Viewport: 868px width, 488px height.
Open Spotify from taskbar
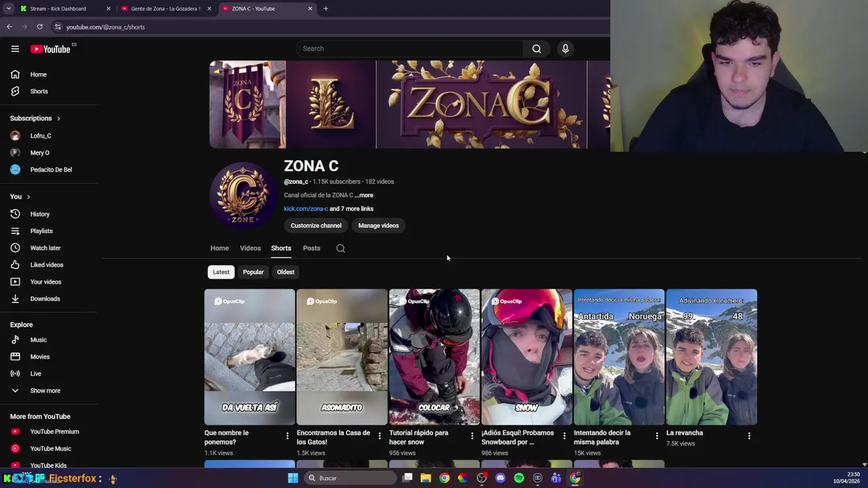click(x=519, y=478)
